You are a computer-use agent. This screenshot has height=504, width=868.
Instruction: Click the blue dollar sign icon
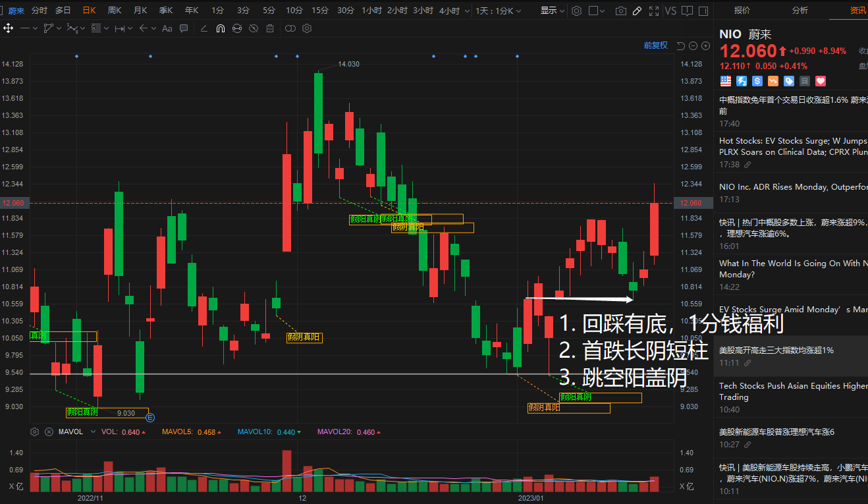(757, 81)
